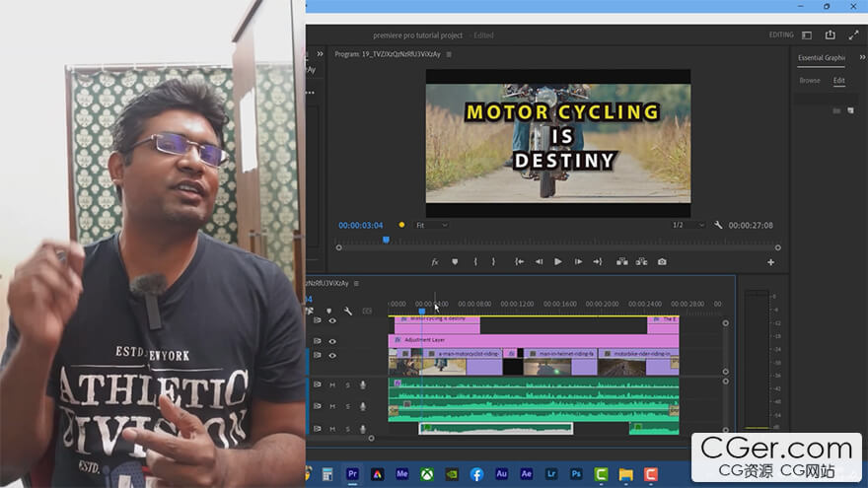This screenshot has height=488, width=868.
Task: Add marker in the timeline header
Action: pos(328,312)
